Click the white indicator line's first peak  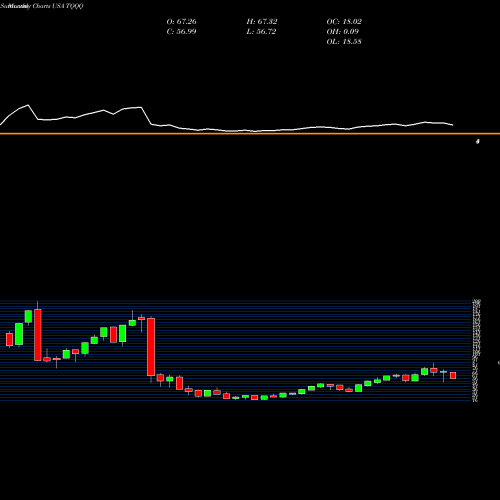(28, 105)
